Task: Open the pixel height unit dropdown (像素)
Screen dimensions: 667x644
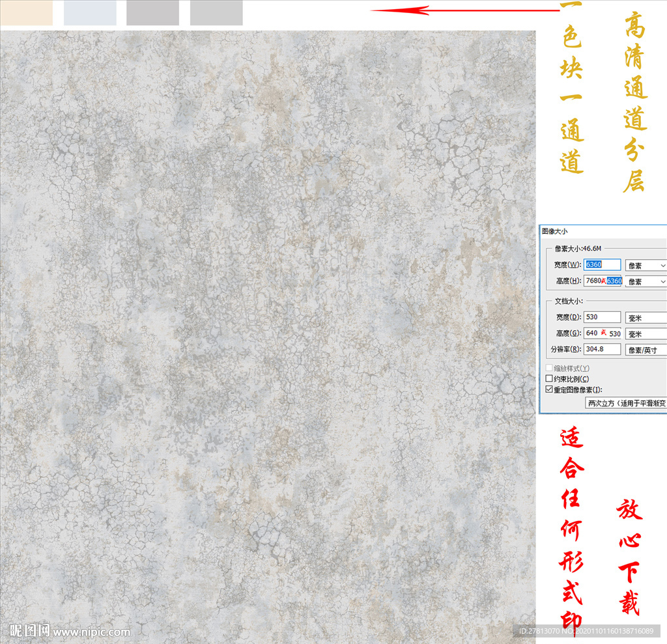Action: pos(646,281)
